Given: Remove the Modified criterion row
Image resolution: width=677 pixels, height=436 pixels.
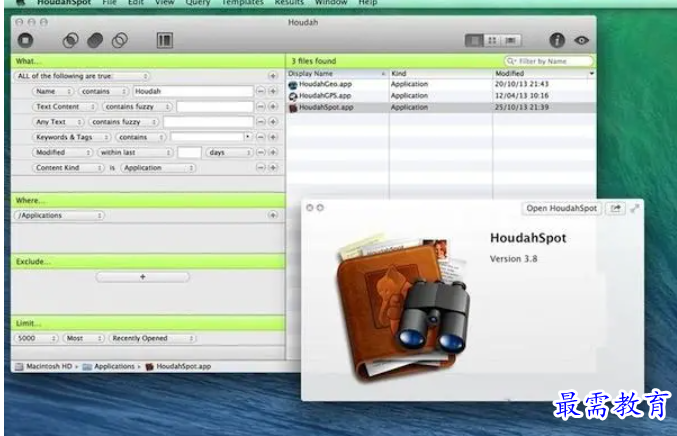Looking at the screenshot, I should [261, 152].
